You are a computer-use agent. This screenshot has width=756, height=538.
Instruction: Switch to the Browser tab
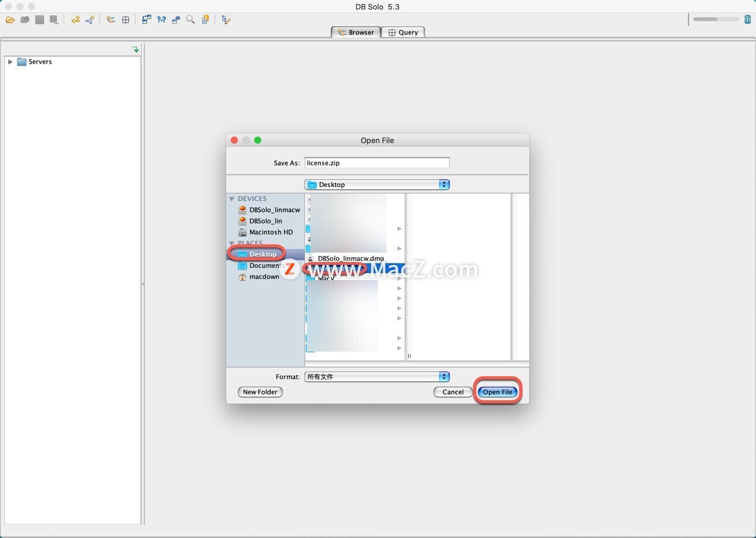tap(356, 32)
